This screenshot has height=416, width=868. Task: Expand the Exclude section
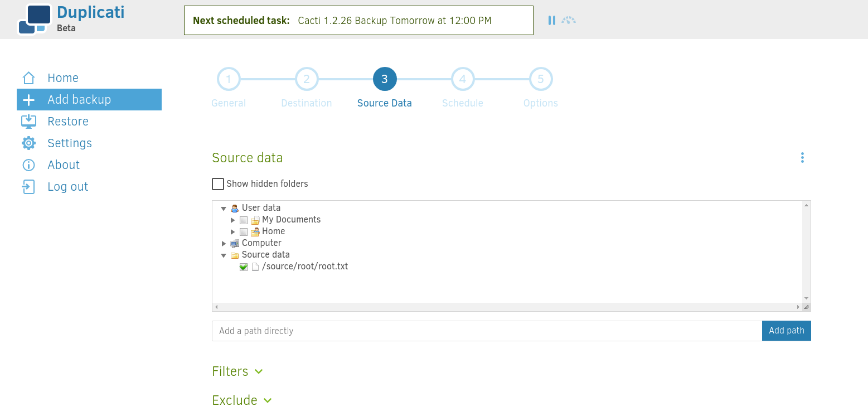coord(242,400)
